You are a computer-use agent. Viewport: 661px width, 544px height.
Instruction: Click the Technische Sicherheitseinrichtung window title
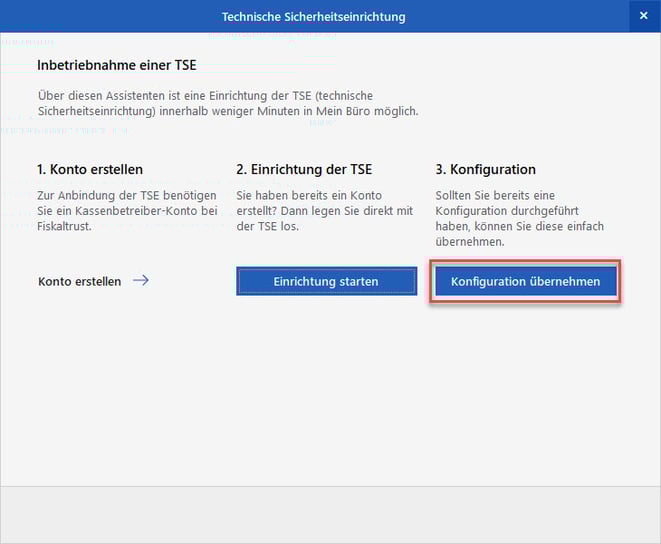coord(314,17)
